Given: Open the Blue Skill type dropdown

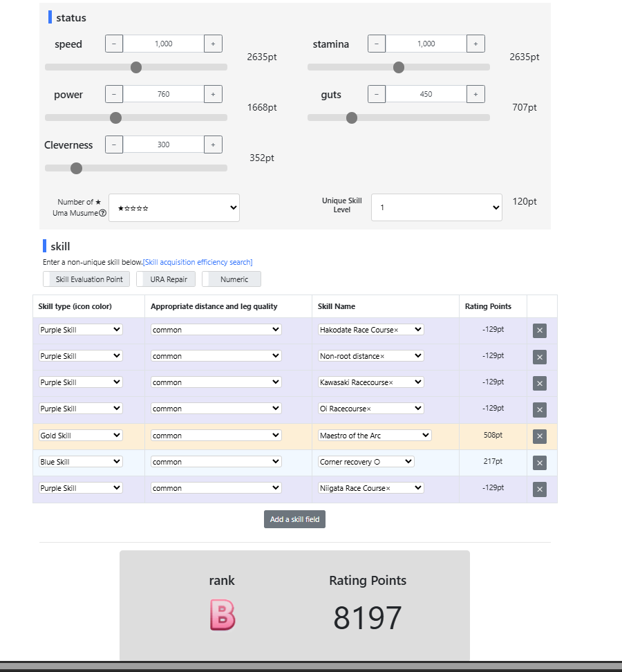Looking at the screenshot, I should pyautogui.click(x=81, y=462).
